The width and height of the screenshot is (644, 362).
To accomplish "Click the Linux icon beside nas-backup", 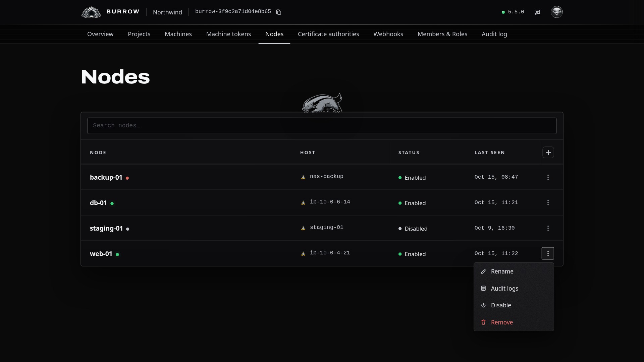I will point(303,177).
